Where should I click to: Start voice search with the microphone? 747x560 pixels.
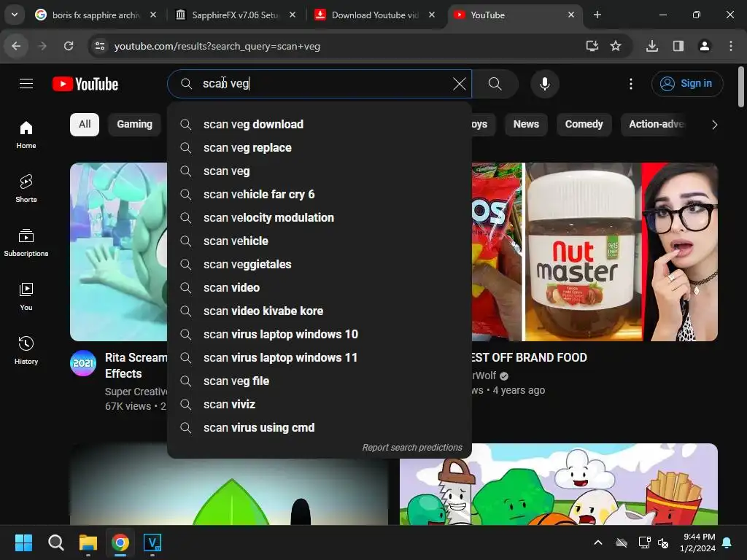(544, 84)
